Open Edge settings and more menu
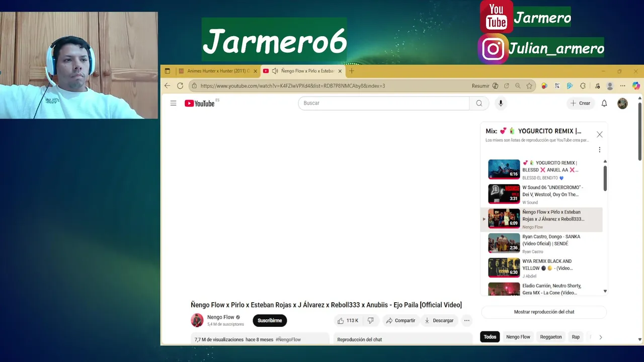This screenshot has height=362, width=644. click(x=623, y=86)
